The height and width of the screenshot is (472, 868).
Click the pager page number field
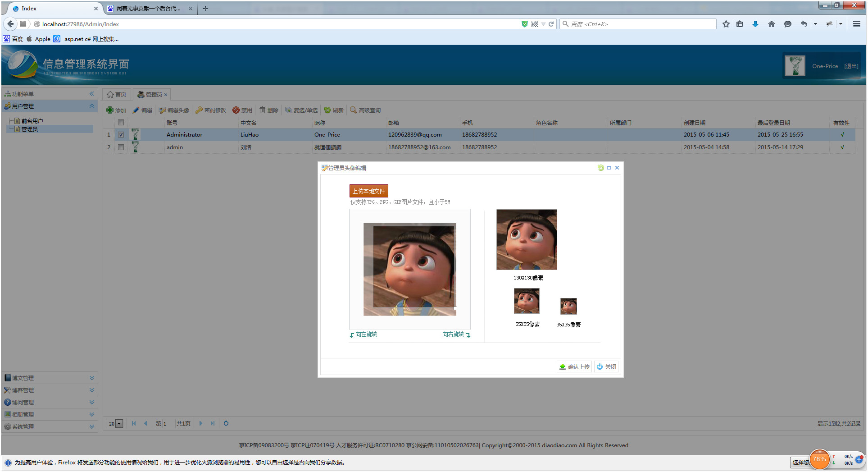pos(168,424)
